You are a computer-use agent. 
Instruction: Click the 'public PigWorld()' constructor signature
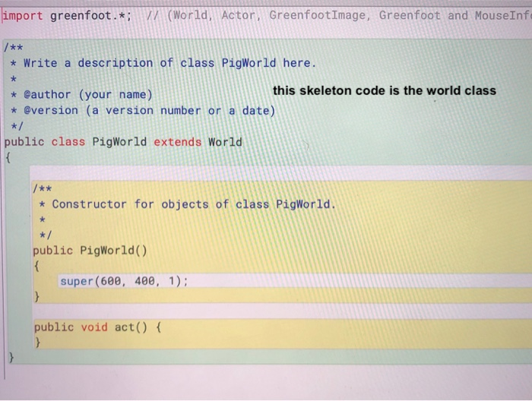click(90, 251)
